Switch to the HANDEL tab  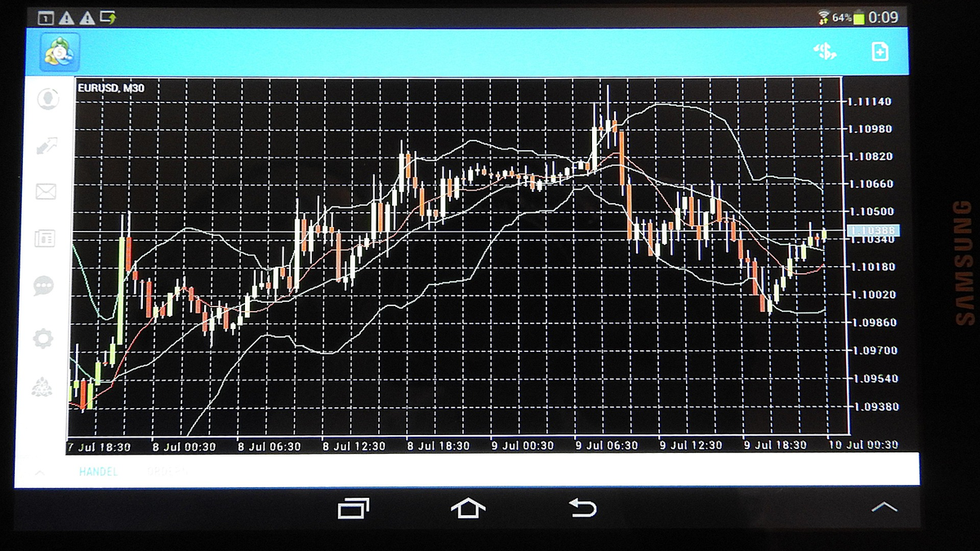point(98,472)
